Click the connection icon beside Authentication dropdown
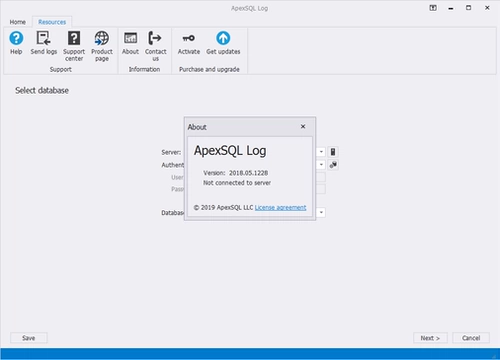 coord(333,165)
